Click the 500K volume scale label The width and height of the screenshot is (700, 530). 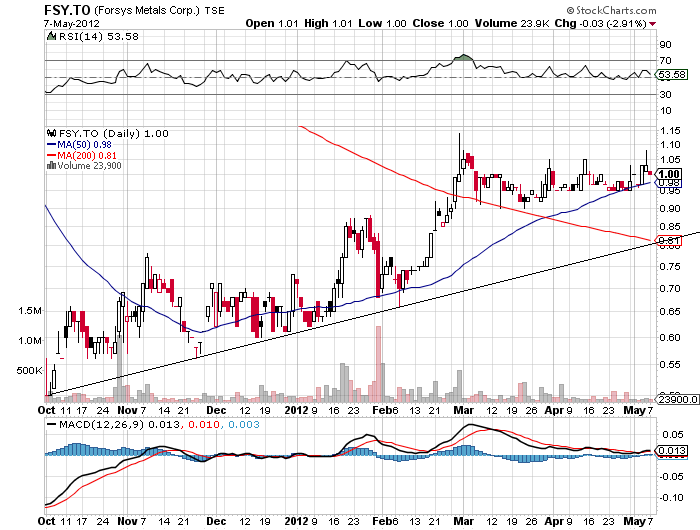point(29,371)
